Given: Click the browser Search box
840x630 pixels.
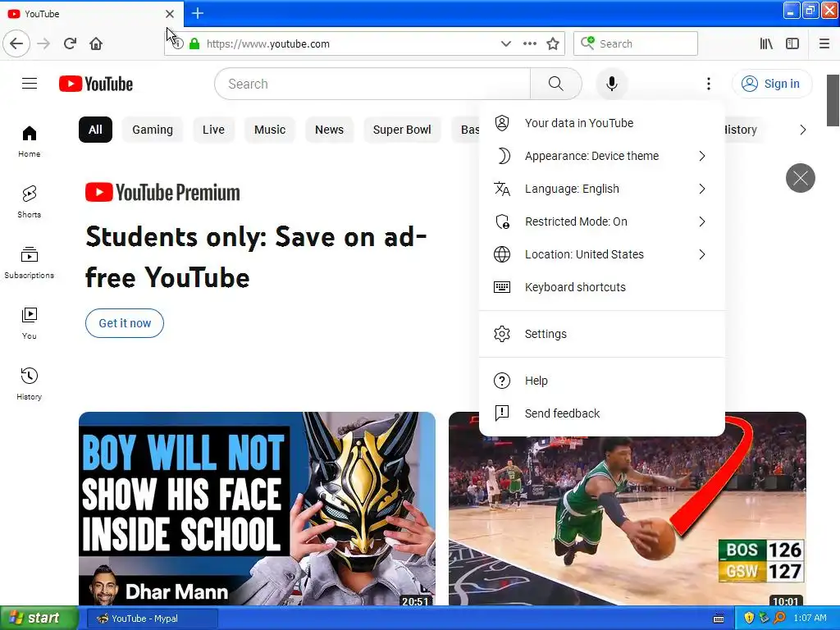Looking at the screenshot, I should (636, 43).
